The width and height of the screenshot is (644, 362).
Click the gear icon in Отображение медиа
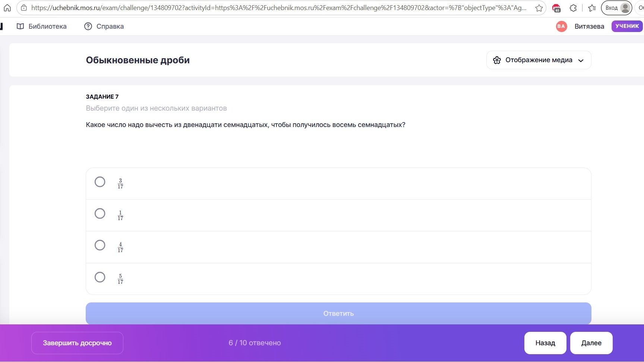[497, 60]
